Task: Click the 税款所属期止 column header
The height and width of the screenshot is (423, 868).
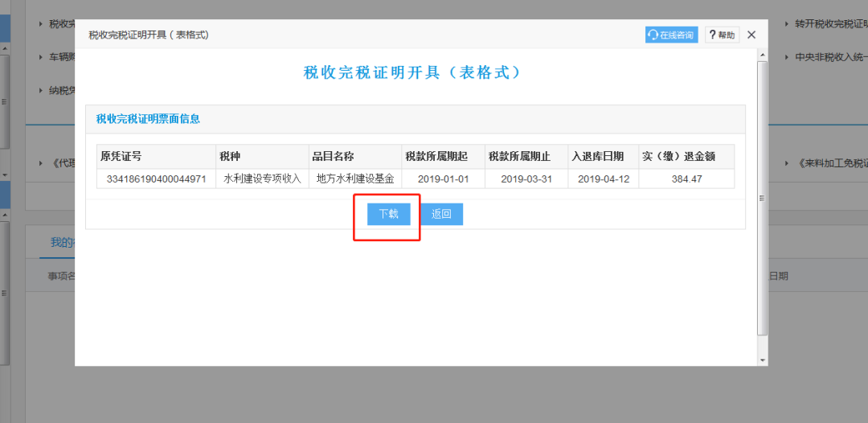Action: (526, 157)
